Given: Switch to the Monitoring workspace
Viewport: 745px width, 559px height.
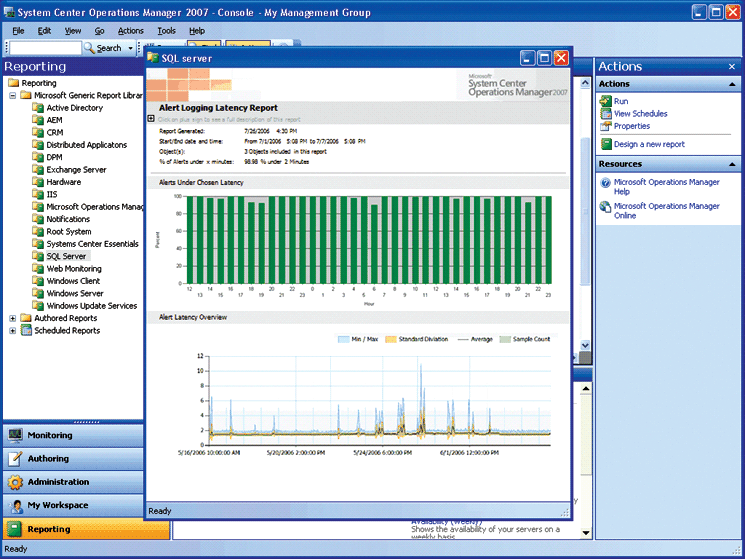Looking at the screenshot, I should (73, 436).
